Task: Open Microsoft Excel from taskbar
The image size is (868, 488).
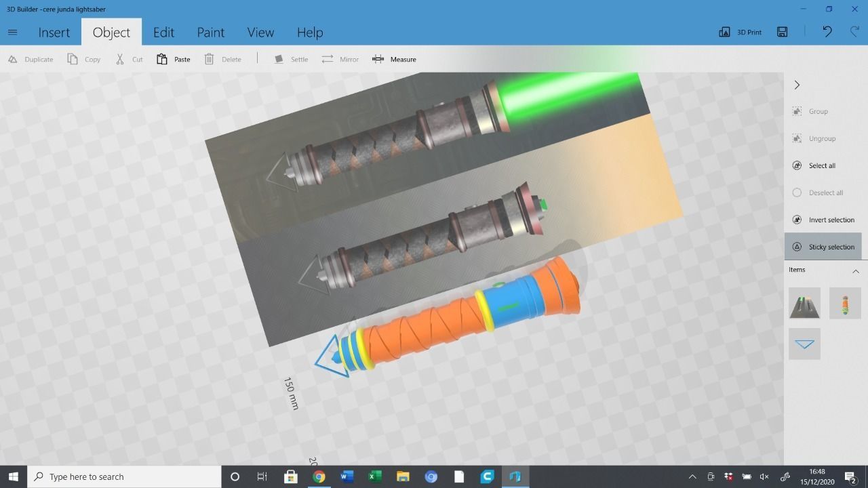Action: 374,476
